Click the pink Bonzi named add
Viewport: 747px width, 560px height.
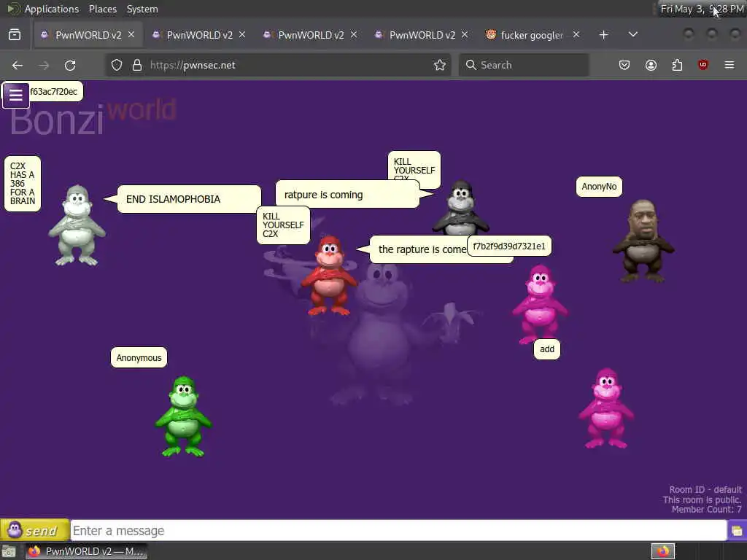(606, 408)
